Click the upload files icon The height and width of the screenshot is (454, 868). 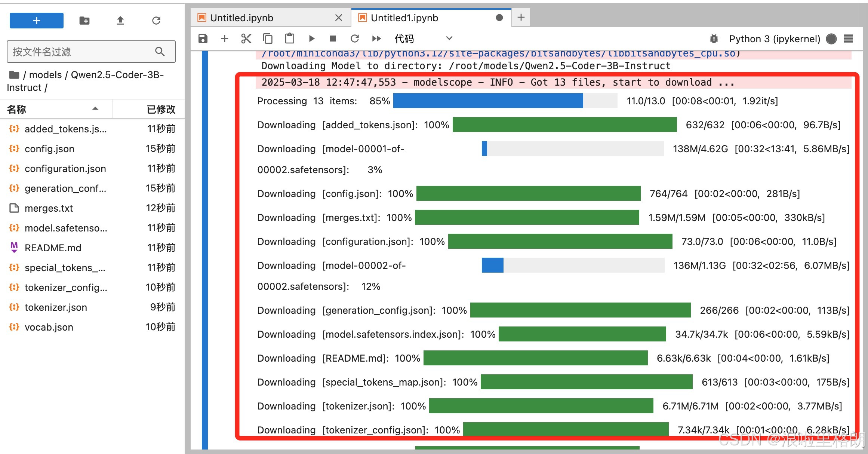coord(120,21)
